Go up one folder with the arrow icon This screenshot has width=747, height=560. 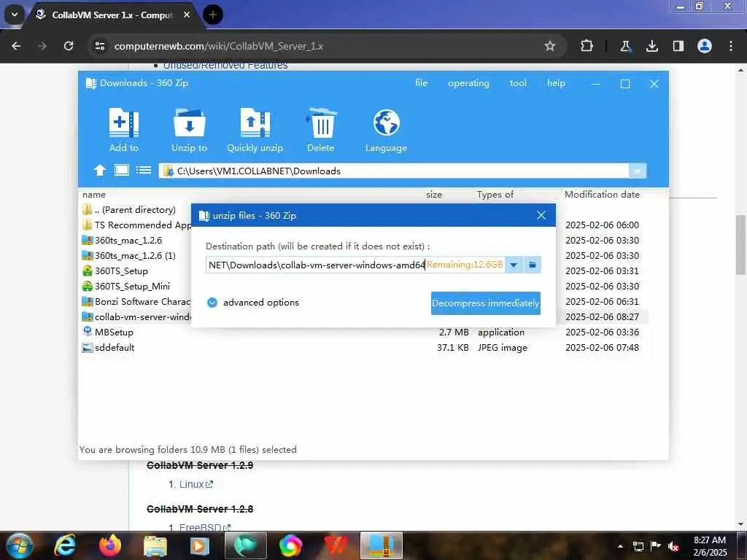tap(99, 170)
